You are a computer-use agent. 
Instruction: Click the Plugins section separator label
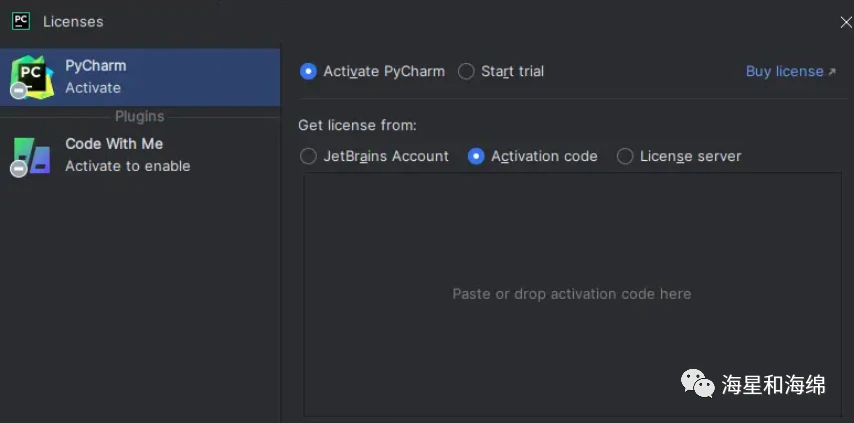tap(139, 117)
